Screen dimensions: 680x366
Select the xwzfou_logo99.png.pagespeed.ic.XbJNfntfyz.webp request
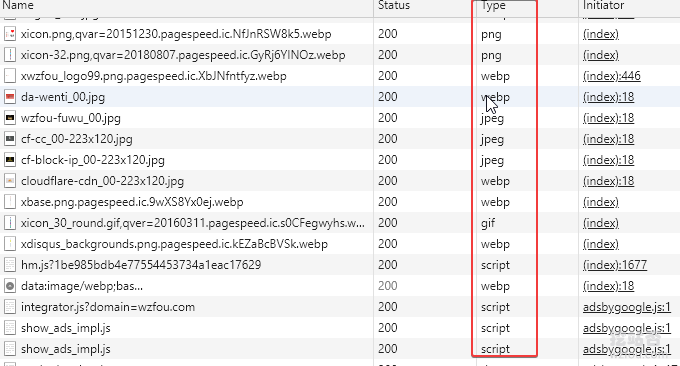pos(154,76)
